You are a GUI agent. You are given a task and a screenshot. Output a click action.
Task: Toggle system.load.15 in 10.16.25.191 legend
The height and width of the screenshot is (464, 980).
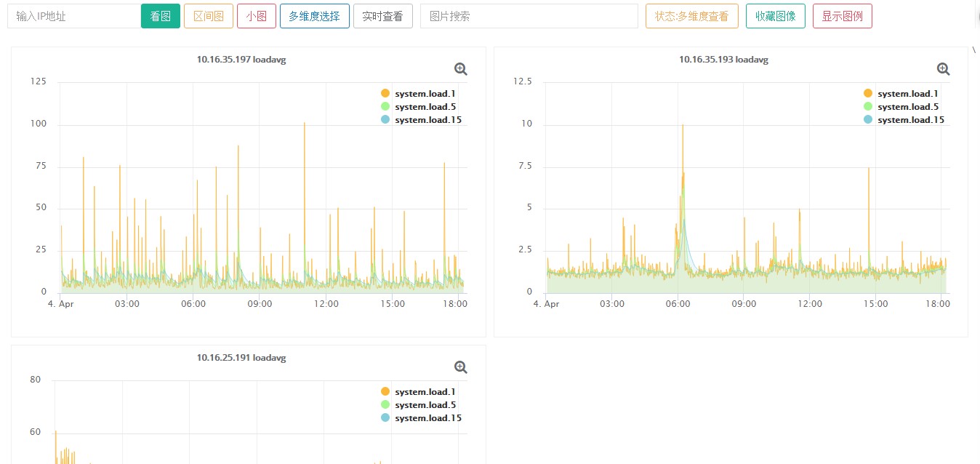pos(421,418)
